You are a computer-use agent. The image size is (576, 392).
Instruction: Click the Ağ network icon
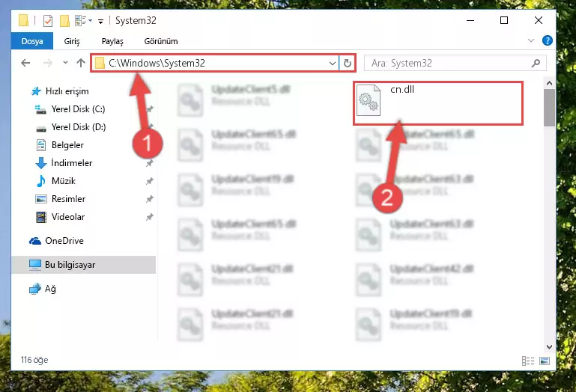click(x=35, y=289)
